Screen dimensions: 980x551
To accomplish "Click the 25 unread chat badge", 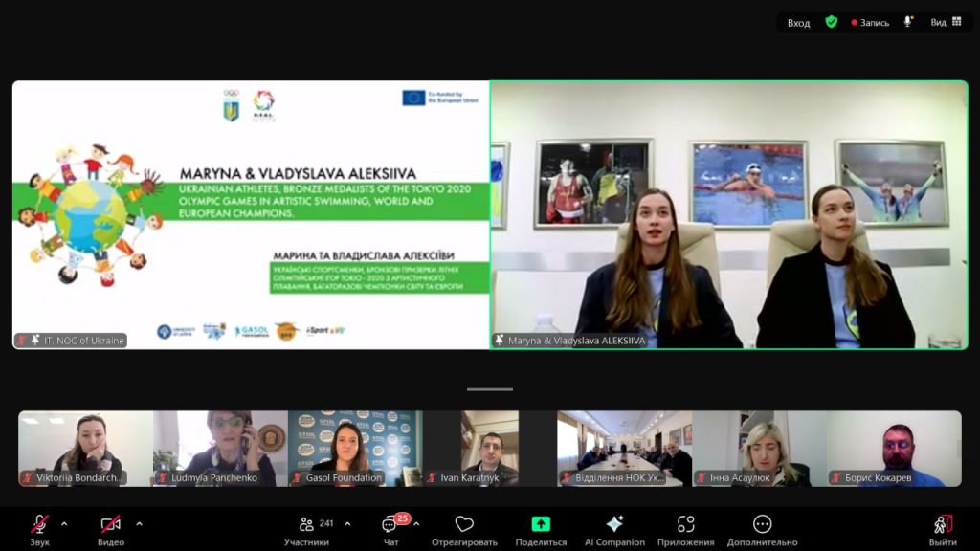I will 403,518.
